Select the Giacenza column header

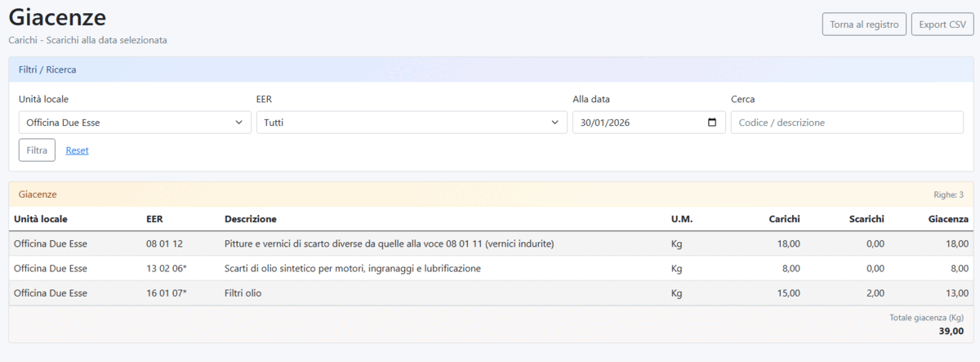(x=948, y=219)
